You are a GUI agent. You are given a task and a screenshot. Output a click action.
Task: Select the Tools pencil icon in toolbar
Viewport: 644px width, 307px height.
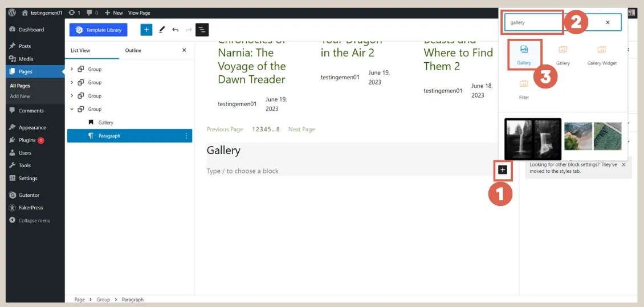162,30
